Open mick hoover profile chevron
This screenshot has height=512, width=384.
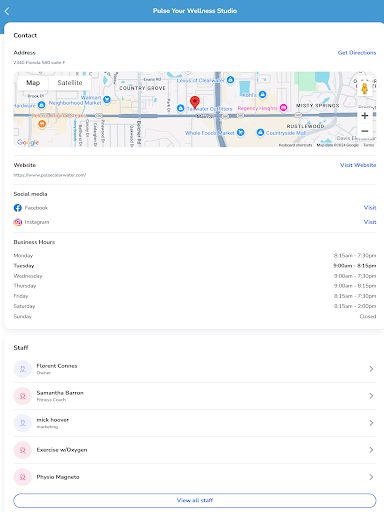pos(371,423)
